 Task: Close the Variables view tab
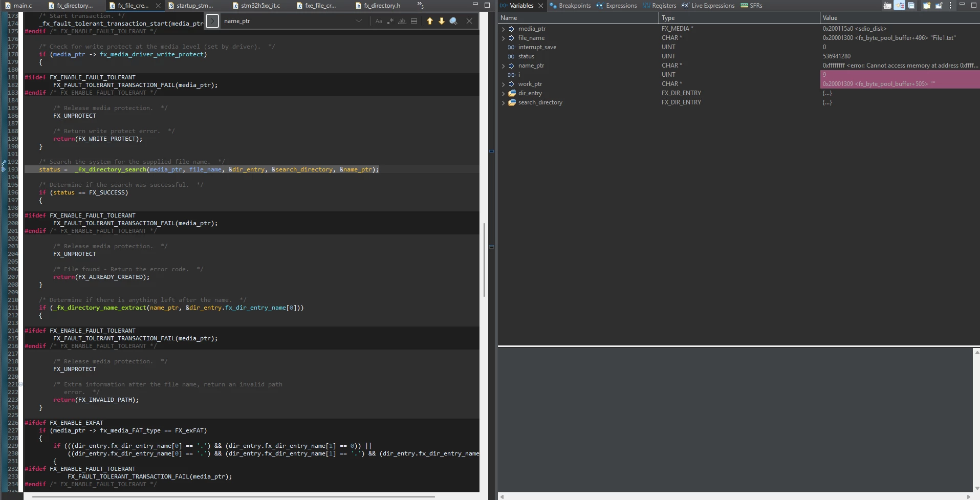[540, 6]
